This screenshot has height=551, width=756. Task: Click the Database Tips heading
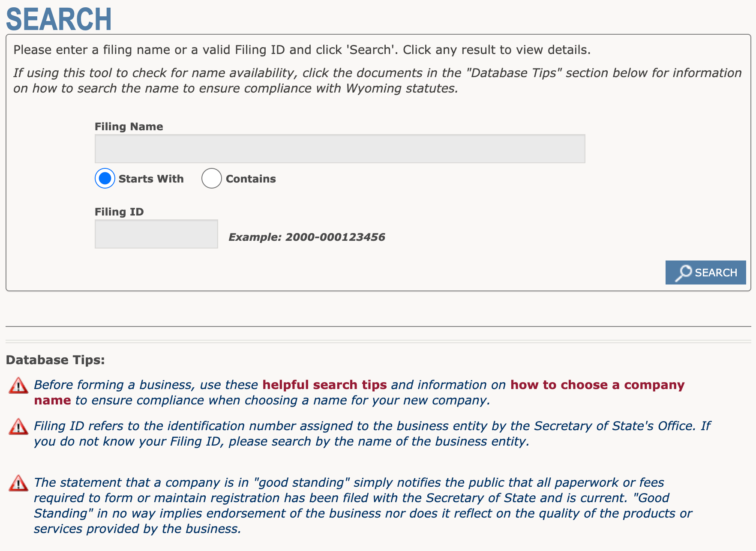(55, 360)
